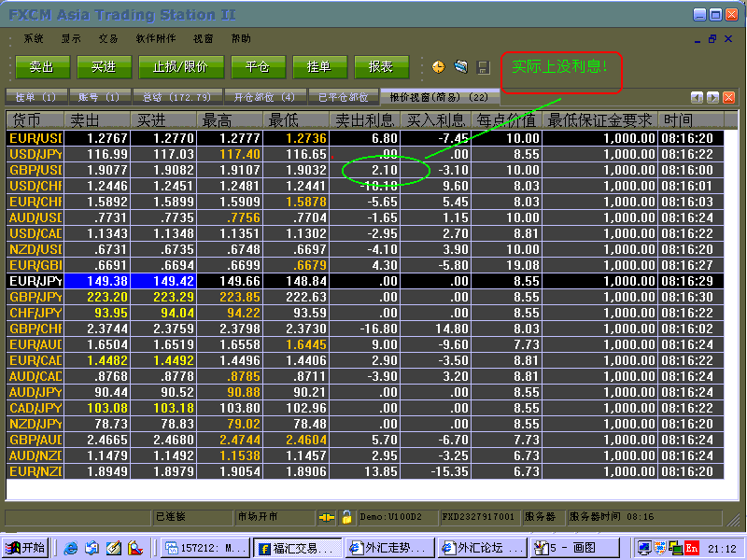Click the floppy disk save icon
The height and width of the screenshot is (560, 747).
click(483, 67)
